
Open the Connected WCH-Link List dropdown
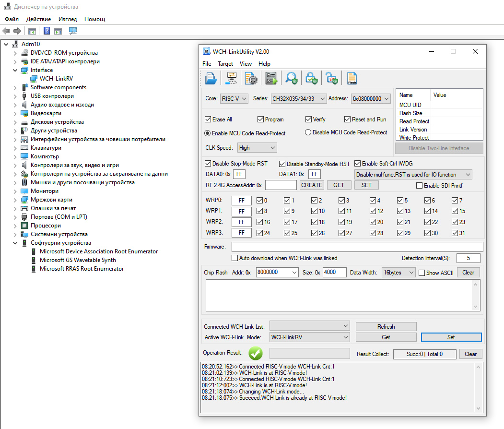[x=309, y=326]
